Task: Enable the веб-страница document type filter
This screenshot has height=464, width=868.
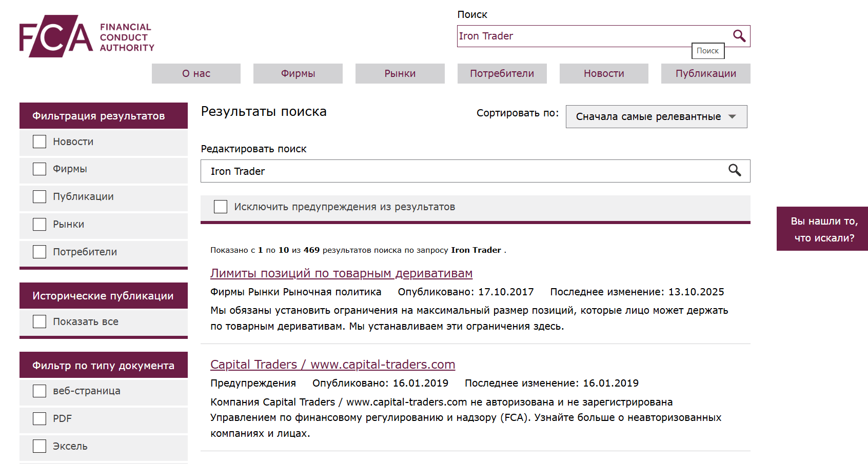Action: tap(40, 390)
